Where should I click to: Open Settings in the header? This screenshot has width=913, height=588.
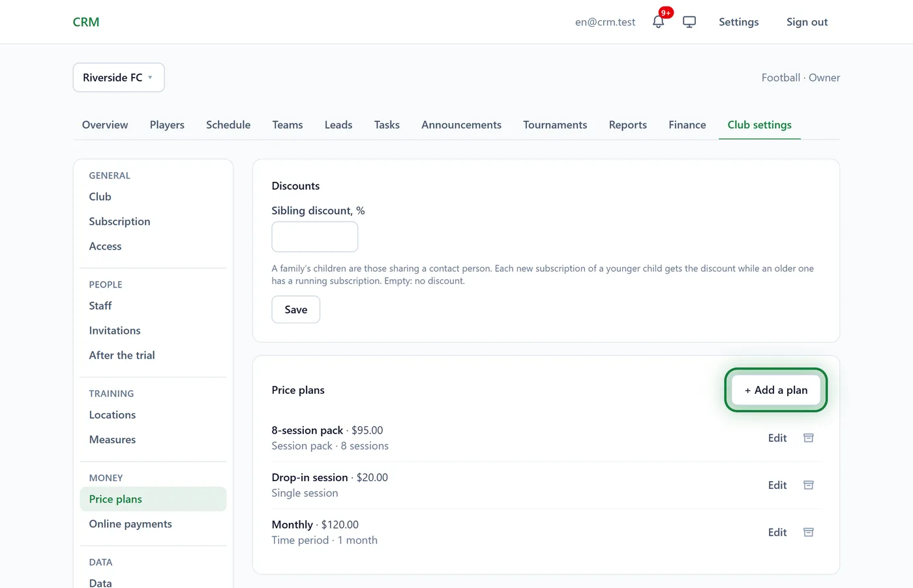pyautogui.click(x=739, y=22)
